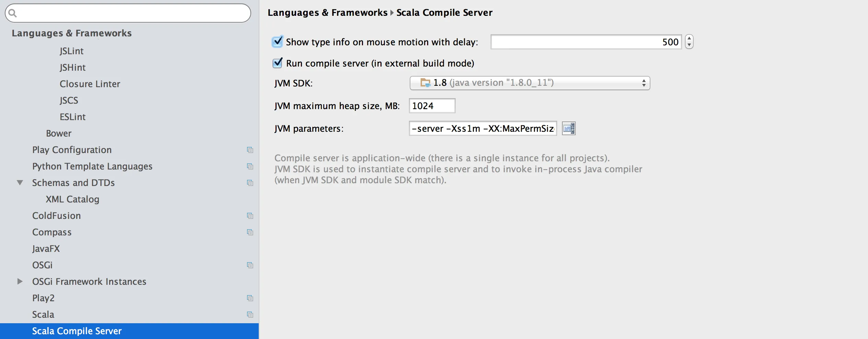Click the JDK folder icon in JVM SDK combo
Screen dimensions: 868x339
click(x=425, y=83)
